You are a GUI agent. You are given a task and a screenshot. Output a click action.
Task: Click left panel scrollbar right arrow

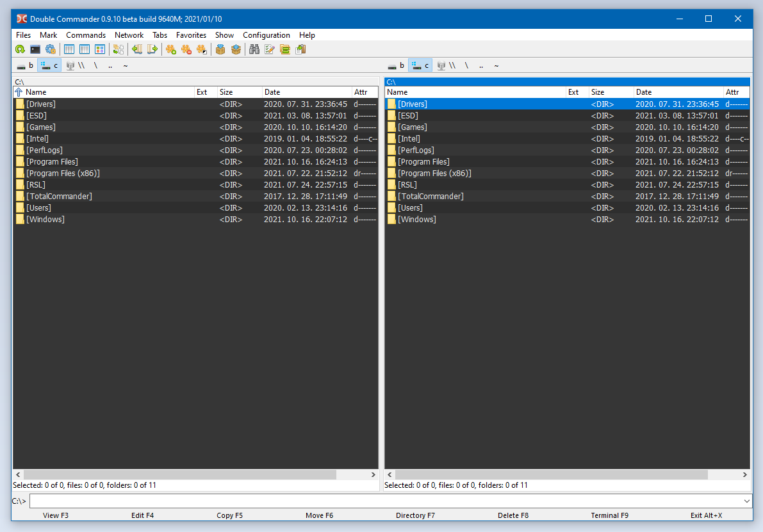[x=373, y=474]
